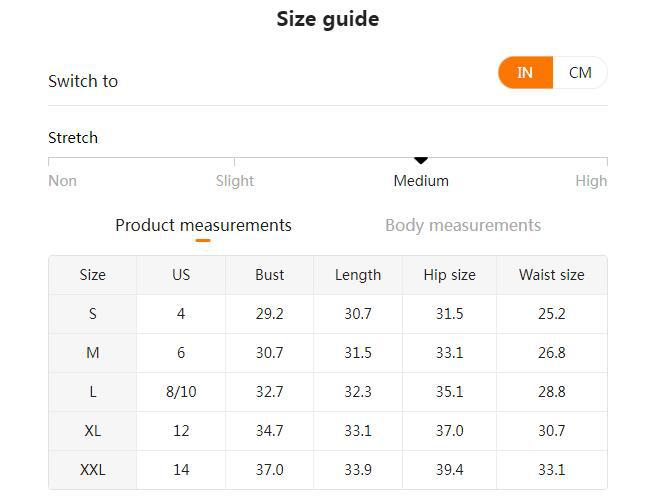This screenshot has height=497, width=650.
Task: Select the S size row
Action: [x=92, y=314]
